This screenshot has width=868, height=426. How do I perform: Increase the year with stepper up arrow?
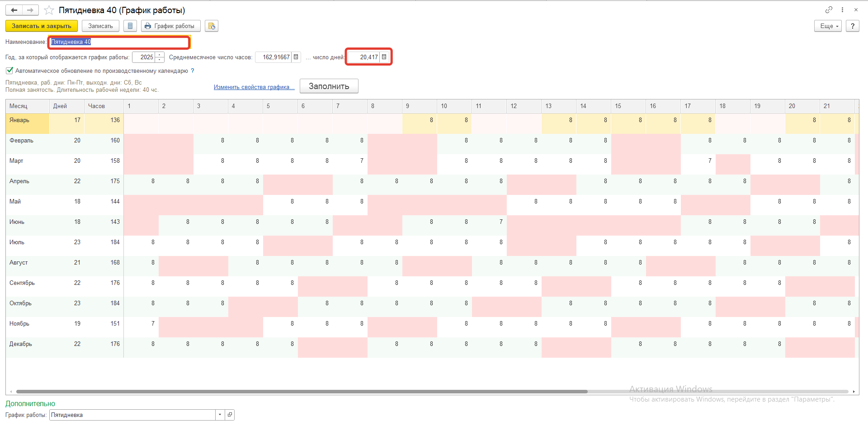click(160, 55)
